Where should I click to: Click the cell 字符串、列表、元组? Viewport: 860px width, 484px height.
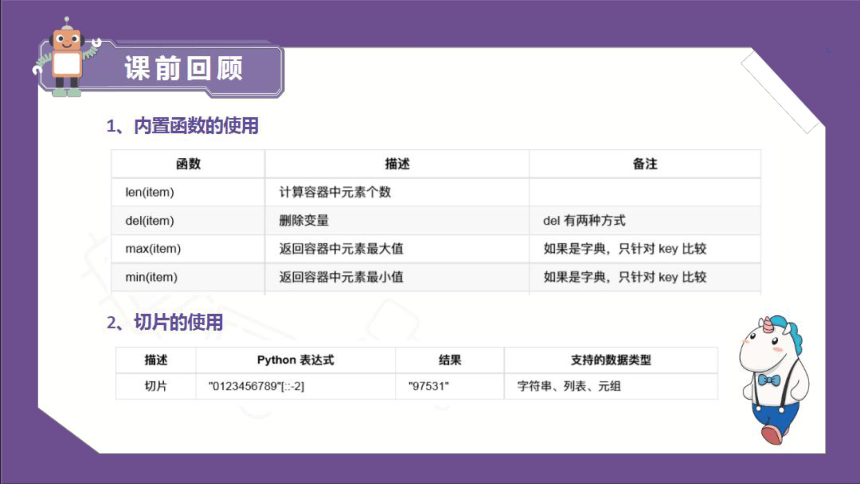[x=611, y=386]
